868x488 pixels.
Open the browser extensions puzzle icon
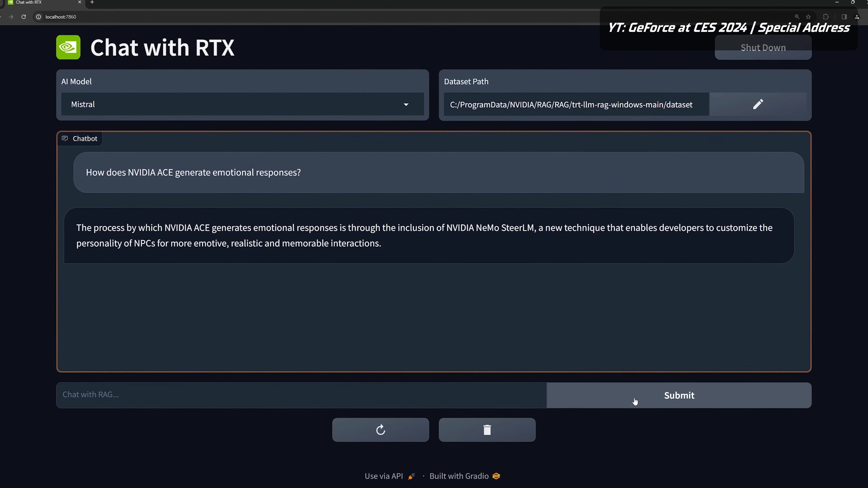(x=826, y=17)
